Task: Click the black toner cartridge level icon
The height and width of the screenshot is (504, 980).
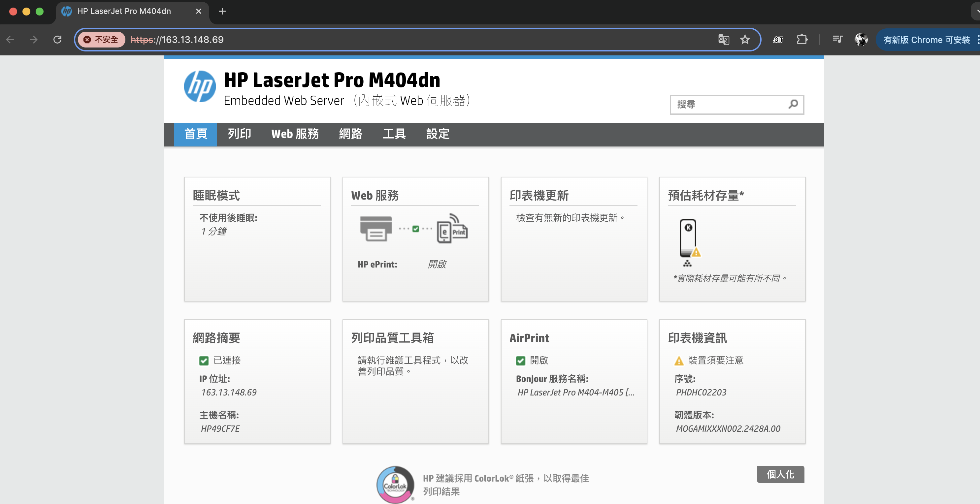Action: tap(688, 238)
